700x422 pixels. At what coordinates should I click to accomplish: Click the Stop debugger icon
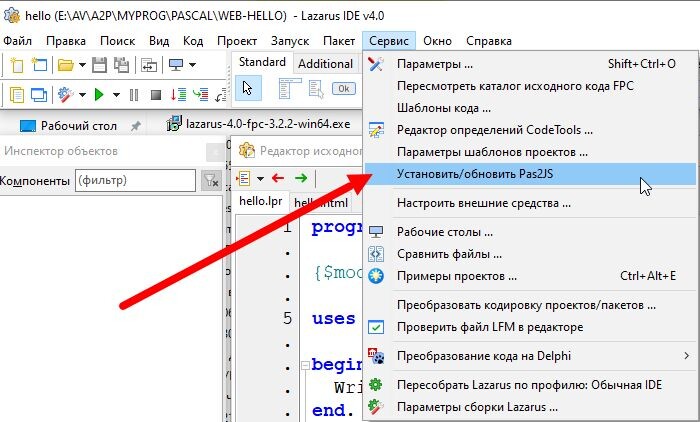(156, 95)
